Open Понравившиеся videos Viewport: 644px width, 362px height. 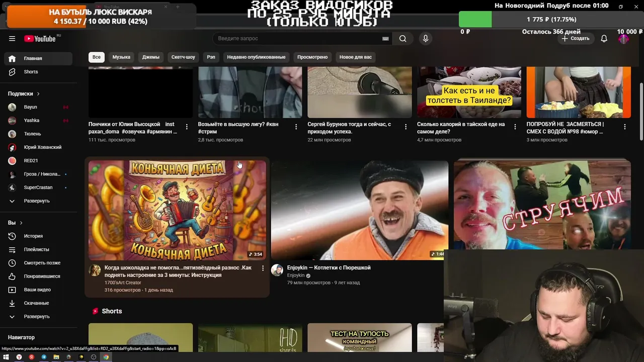tap(38, 277)
